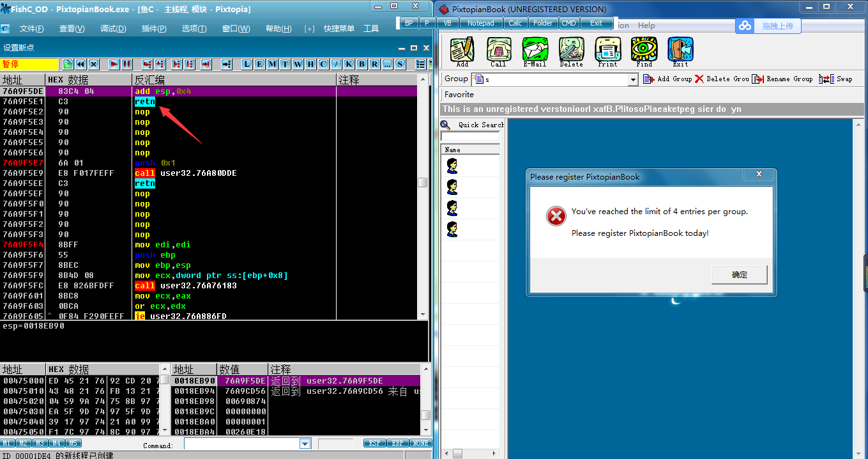The width and height of the screenshot is (868, 459).
Task: Close the Please register PixtopianBook dialog
Action: (759, 174)
